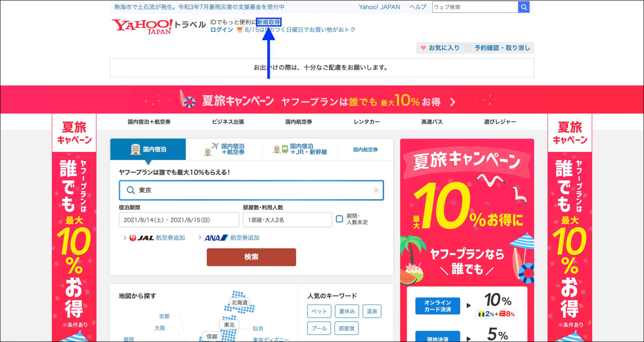
Task: Click the airplane icon in 国内宿泊+航空券 tab
Action: [215, 146]
